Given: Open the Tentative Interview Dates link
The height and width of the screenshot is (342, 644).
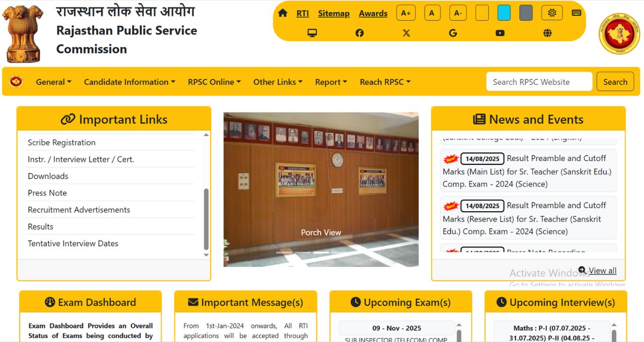Looking at the screenshot, I should pos(73,243).
